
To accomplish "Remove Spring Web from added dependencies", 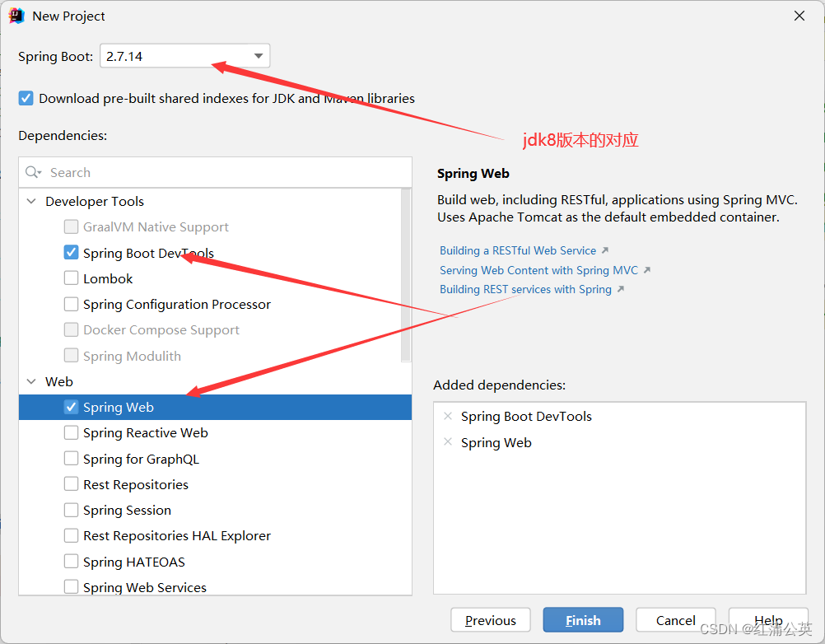I will tap(448, 442).
